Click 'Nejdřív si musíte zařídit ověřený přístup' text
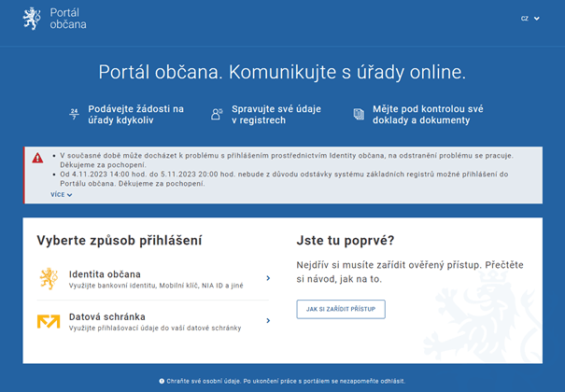Image resolution: width=565 pixels, height=392 pixels. tap(410, 272)
